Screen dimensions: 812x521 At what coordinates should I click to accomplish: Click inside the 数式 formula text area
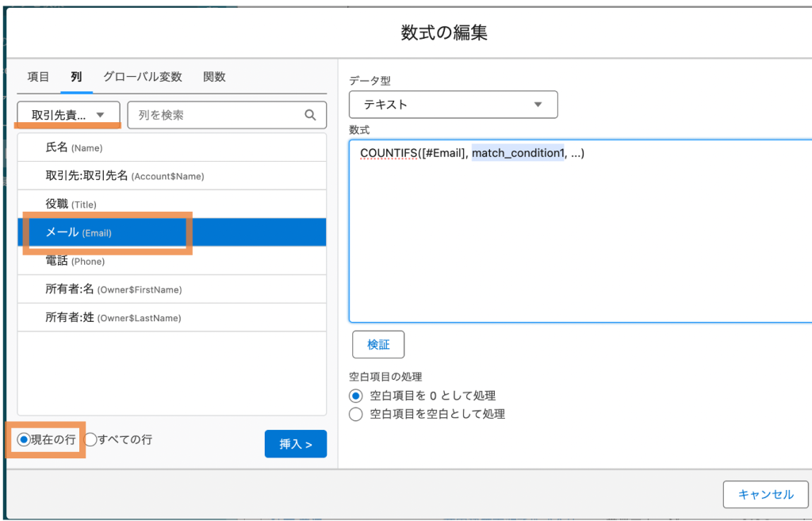tap(579, 238)
